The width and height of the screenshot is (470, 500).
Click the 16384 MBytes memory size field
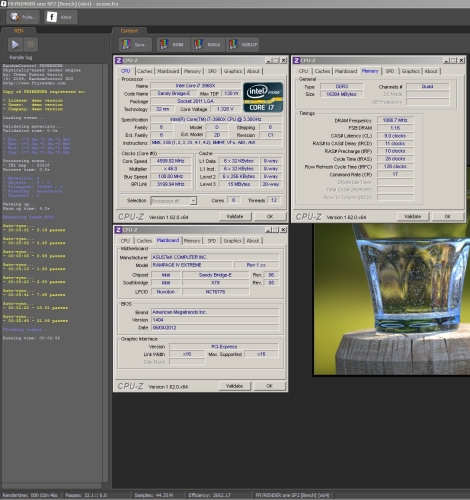(x=341, y=94)
